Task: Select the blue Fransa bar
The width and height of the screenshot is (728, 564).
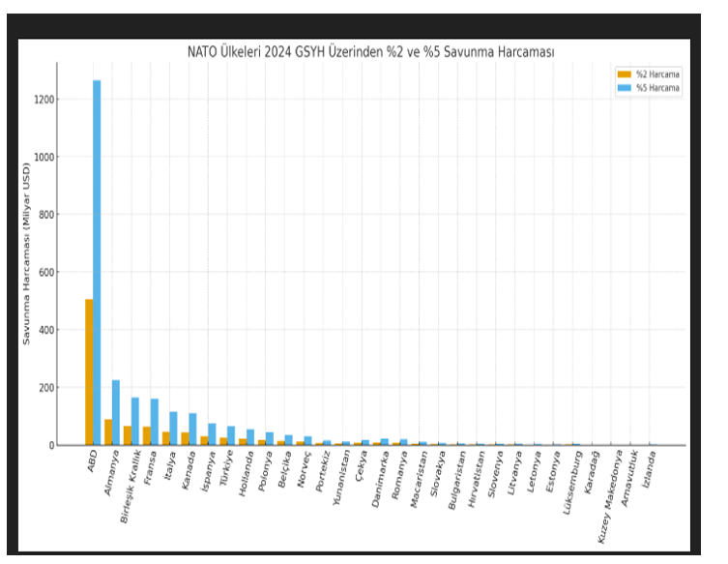Action: tap(155, 422)
